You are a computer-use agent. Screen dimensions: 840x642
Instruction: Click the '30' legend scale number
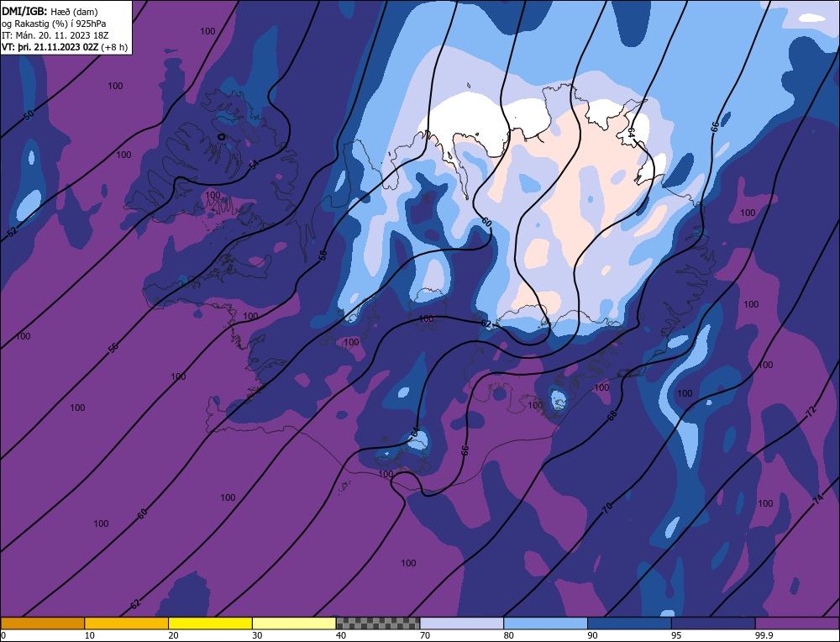tap(257, 635)
